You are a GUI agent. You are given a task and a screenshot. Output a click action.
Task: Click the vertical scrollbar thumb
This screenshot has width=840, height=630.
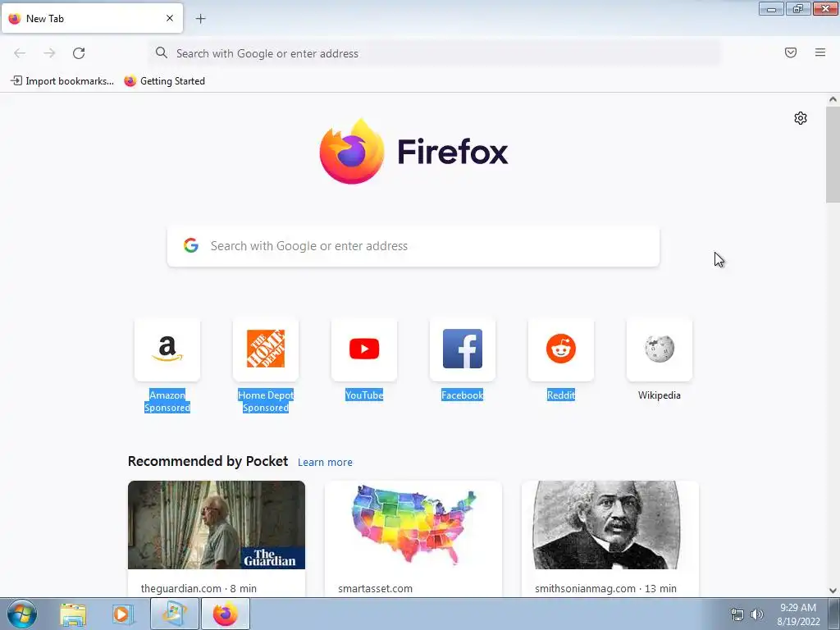pyautogui.click(x=833, y=155)
